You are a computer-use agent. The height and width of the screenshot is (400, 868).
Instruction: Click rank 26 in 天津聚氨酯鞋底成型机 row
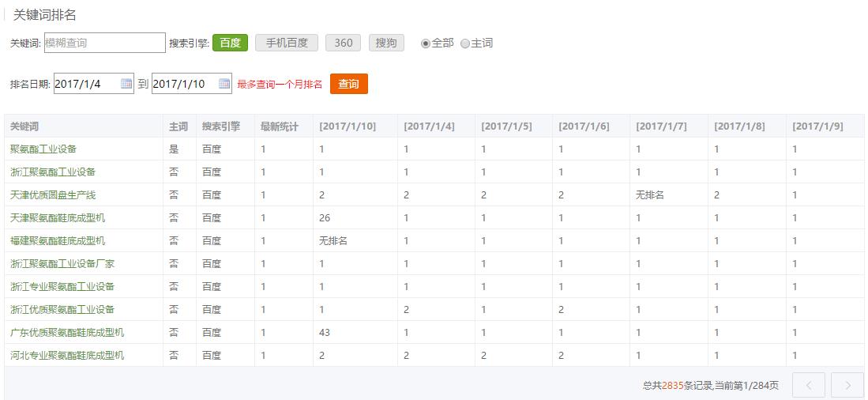(x=325, y=217)
